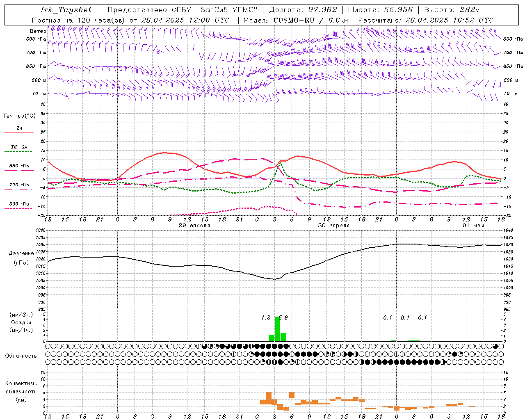Click the "Модель COSMO-RU / 6.6км" text
The image size is (525, 420).
295,20
